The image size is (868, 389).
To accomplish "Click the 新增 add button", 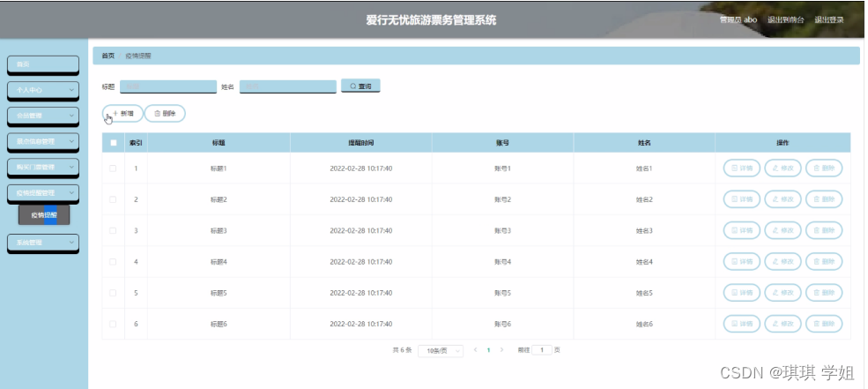I will click(122, 113).
